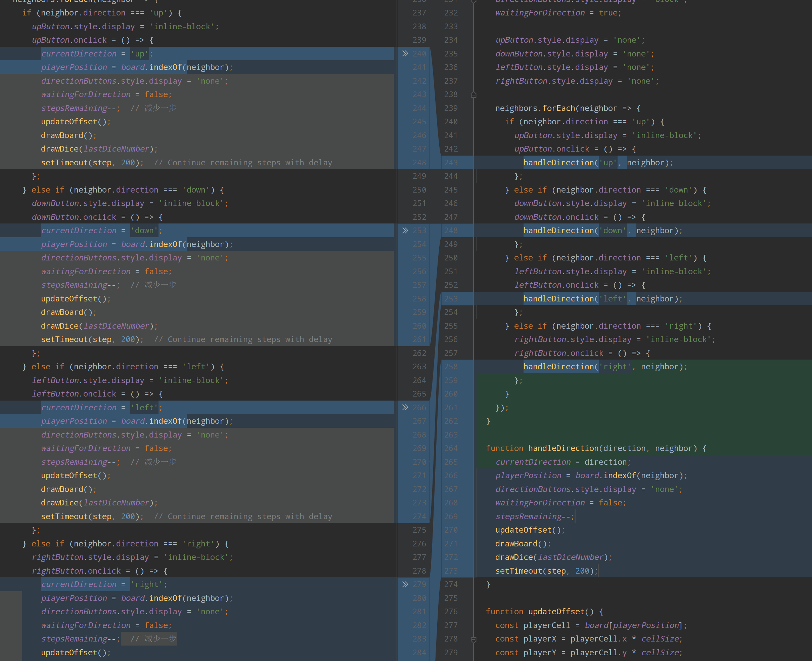Accept left change at line 253
Screen dimensions: 812x661
(405, 231)
